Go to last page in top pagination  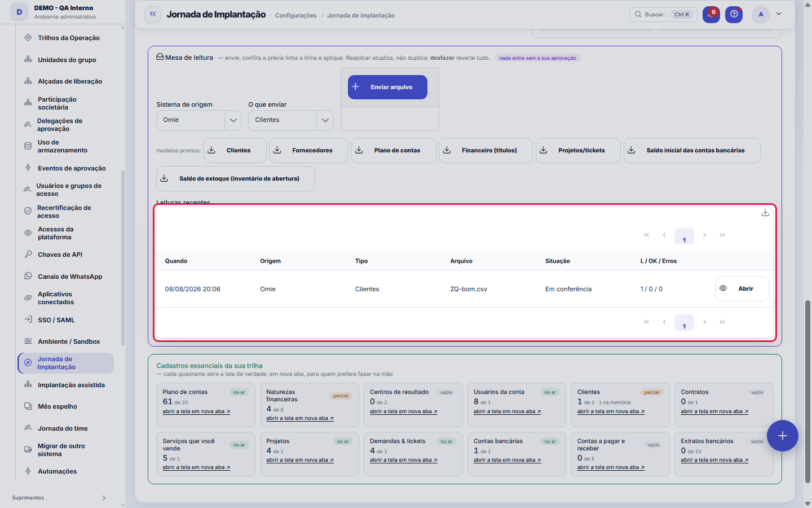[x=722, y=235]
